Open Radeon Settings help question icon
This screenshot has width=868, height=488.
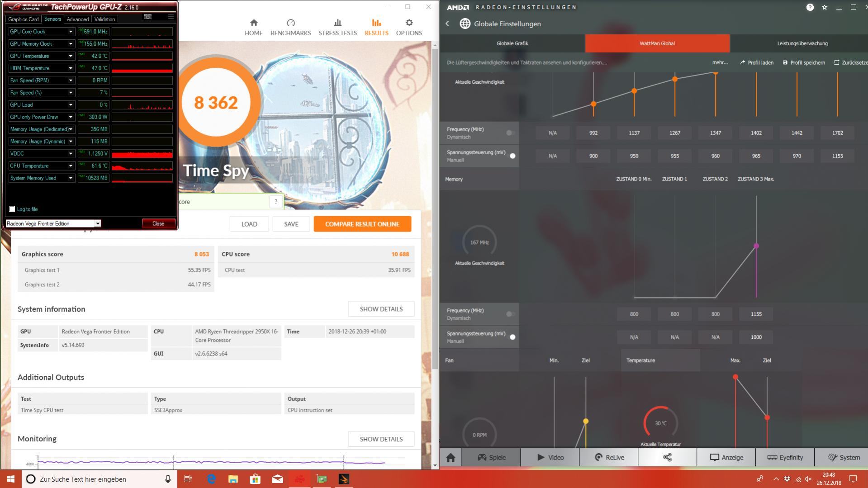(x=810, y=7)
